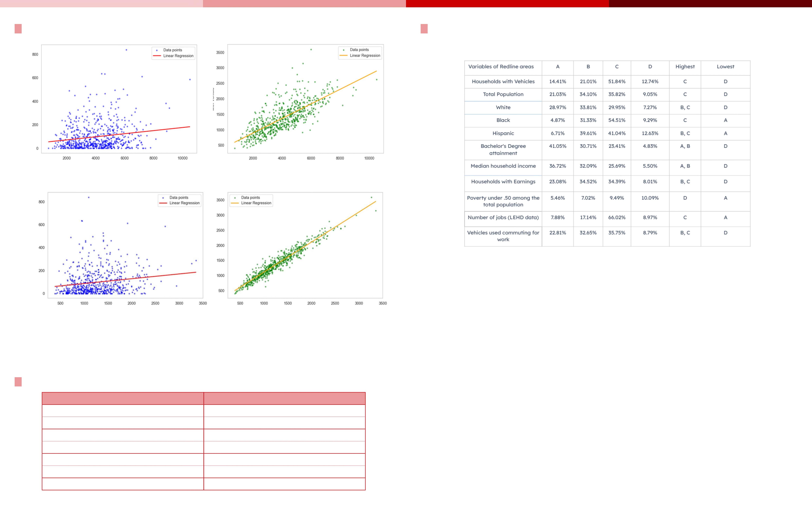Click the 66.02% cell in column C
812x525 pixels.
(617, 218)
